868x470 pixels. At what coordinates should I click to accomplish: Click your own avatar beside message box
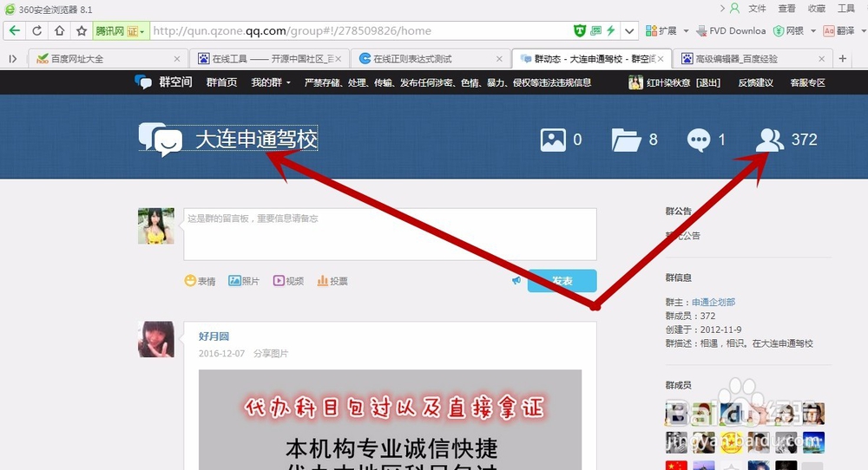[156, 226]
